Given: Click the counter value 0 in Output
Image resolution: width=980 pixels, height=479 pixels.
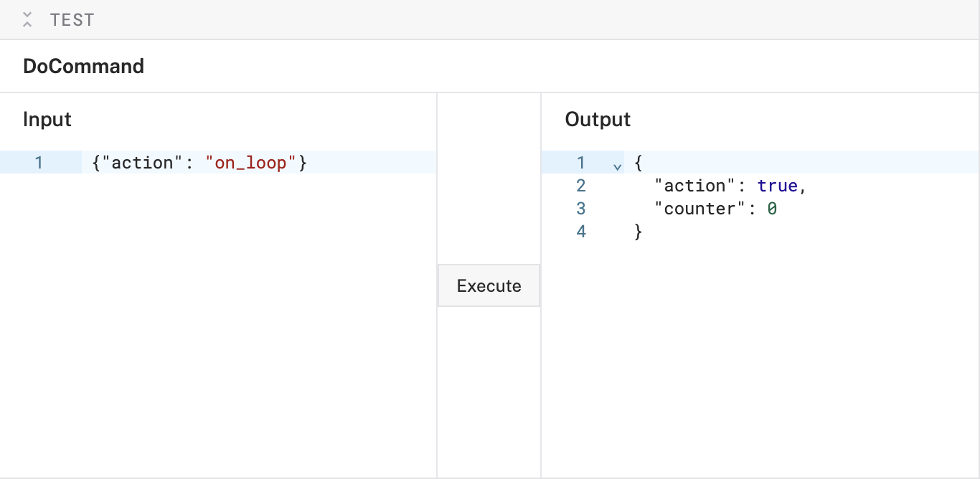Looking at the screenshot, I should click(772, 209).
